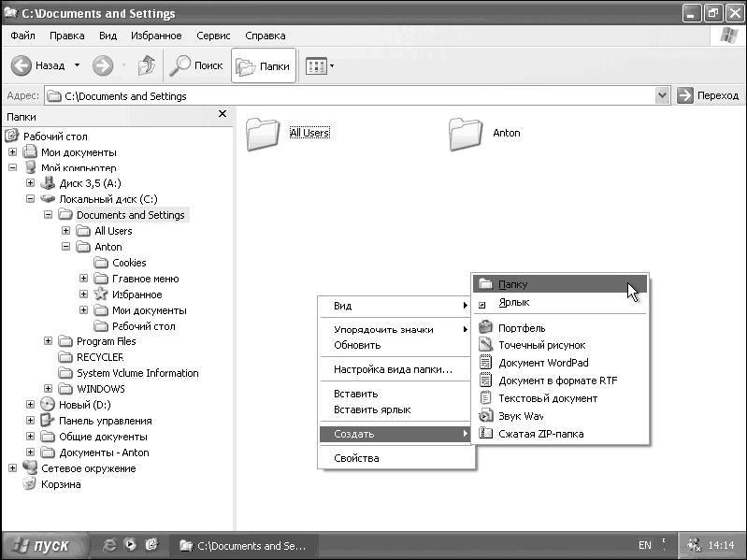Viewport: 747px width, 560px height.
Task: Open the All Users folder icon
Action: tap(263, 134)
